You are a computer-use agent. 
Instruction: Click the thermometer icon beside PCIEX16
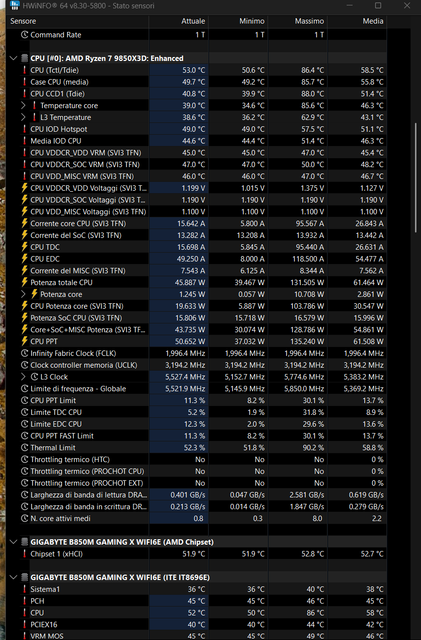tap(25, 624)
